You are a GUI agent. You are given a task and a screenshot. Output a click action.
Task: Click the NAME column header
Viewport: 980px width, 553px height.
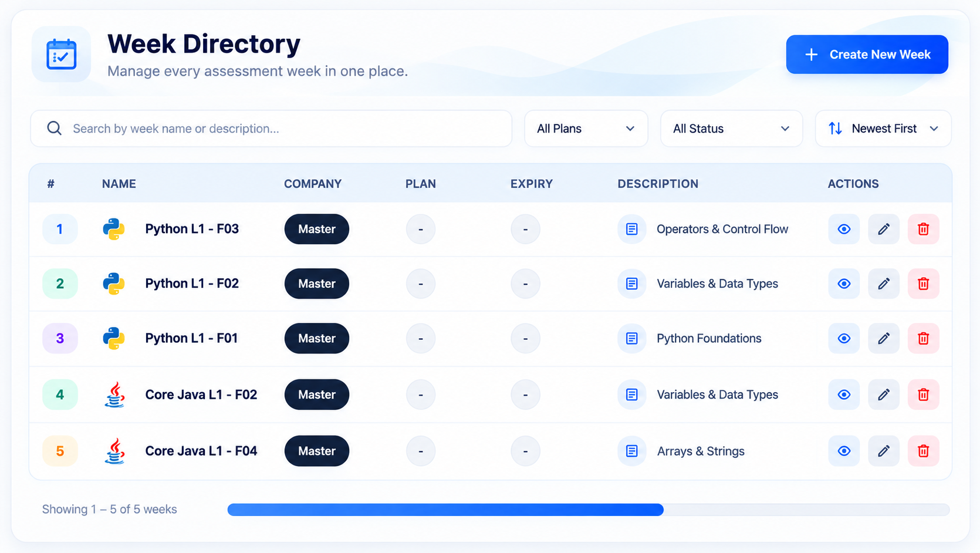119,184
